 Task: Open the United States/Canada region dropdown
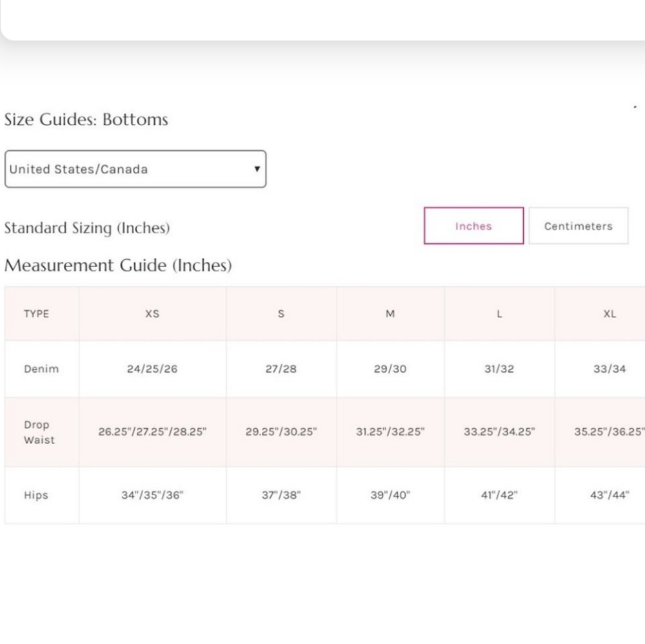click(x=135, y=169)
